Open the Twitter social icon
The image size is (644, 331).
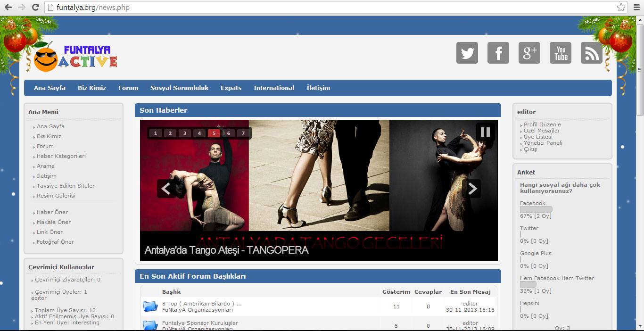[467, 53]
